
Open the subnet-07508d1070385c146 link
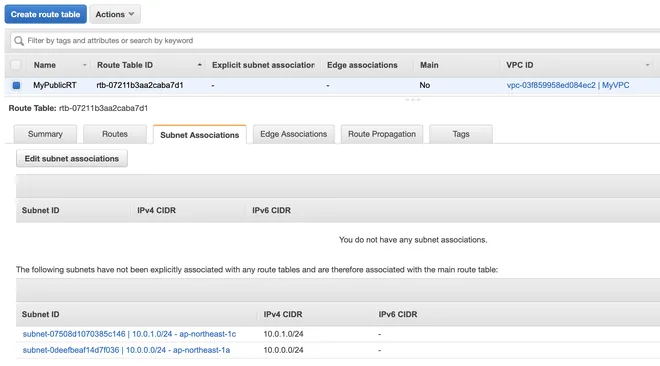(x=129, y=334)
